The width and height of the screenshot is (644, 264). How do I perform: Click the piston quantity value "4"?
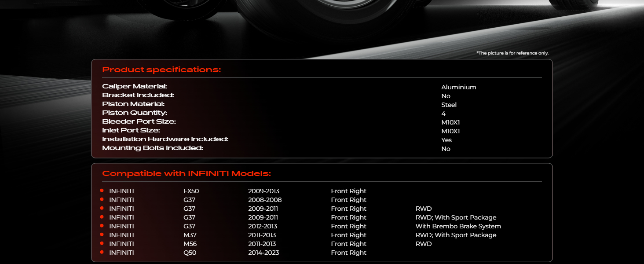(x=443, y=114)
